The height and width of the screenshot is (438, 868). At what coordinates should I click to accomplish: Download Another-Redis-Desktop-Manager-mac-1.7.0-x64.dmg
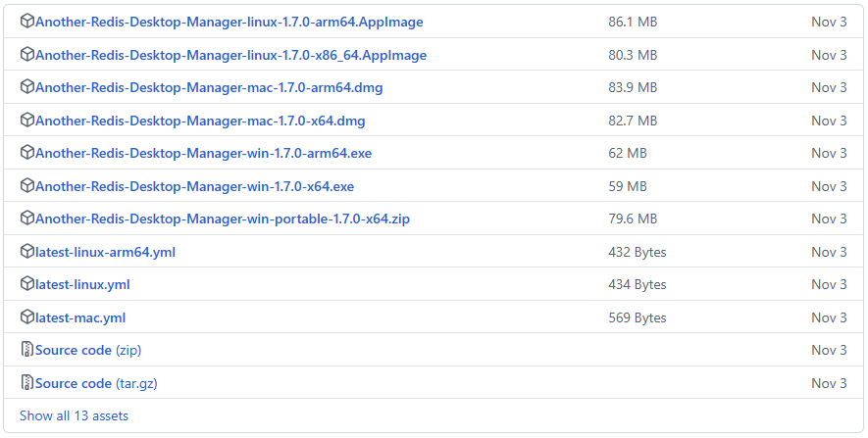200,121
